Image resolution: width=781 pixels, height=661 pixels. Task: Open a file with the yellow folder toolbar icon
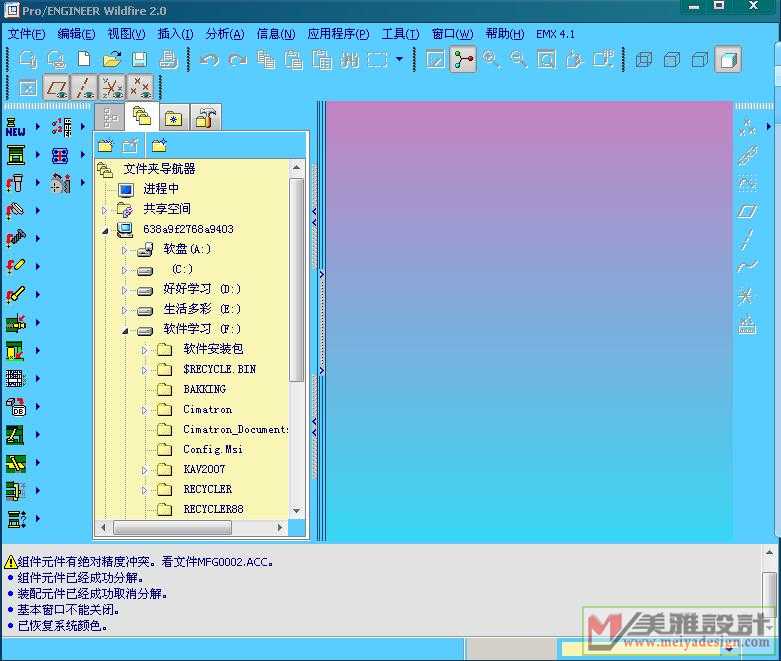point(112,60)
